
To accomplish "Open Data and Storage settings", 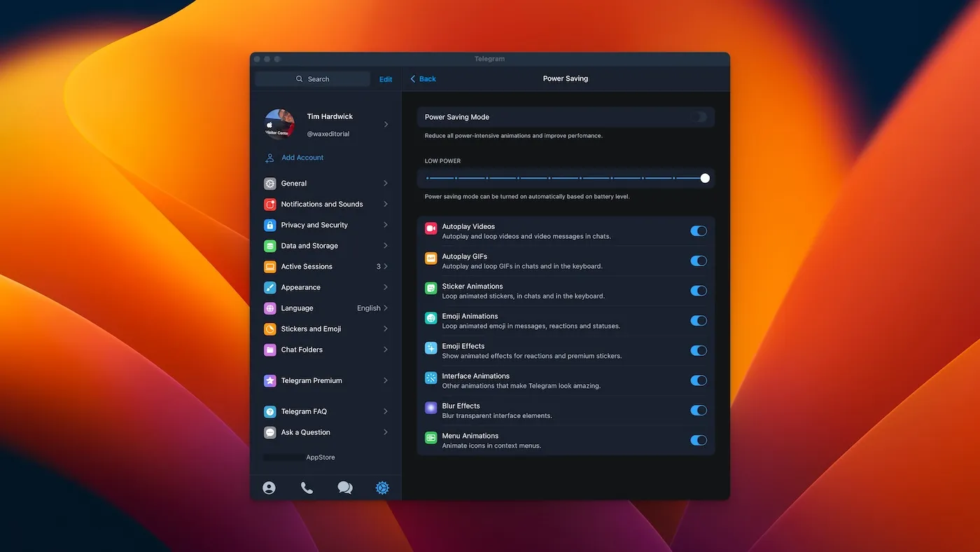I will tap(309, 246).
